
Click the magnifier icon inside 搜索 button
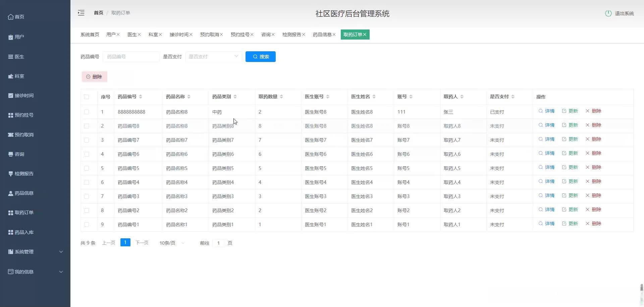coord(255,56)
